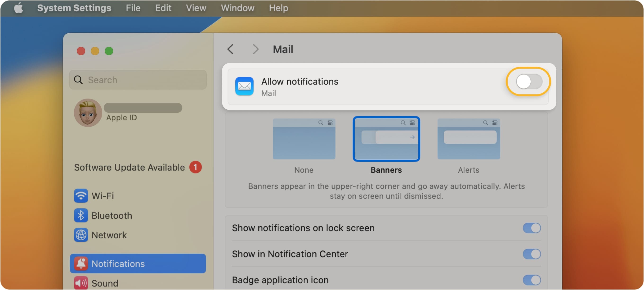Viewport: 644px width, 290px height.
Task: Click the Wi-Fi icon in the sidebar
Action: 81,196
